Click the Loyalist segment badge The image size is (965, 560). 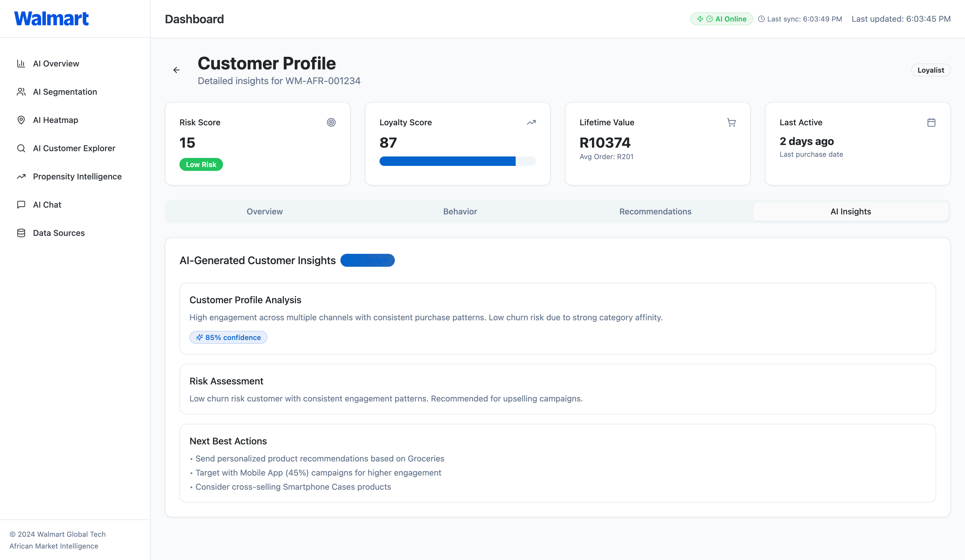(x=931, y=70)
